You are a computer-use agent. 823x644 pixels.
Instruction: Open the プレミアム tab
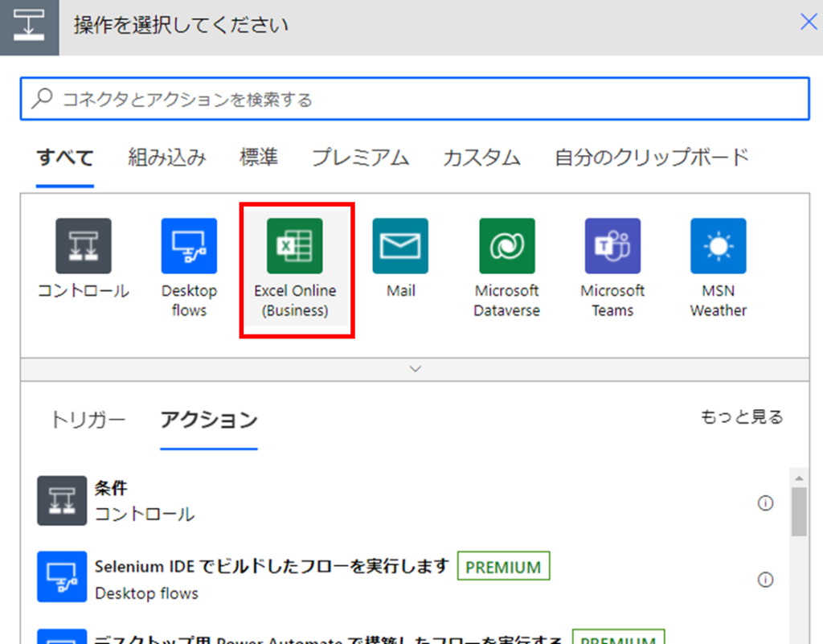coord(361,158)
